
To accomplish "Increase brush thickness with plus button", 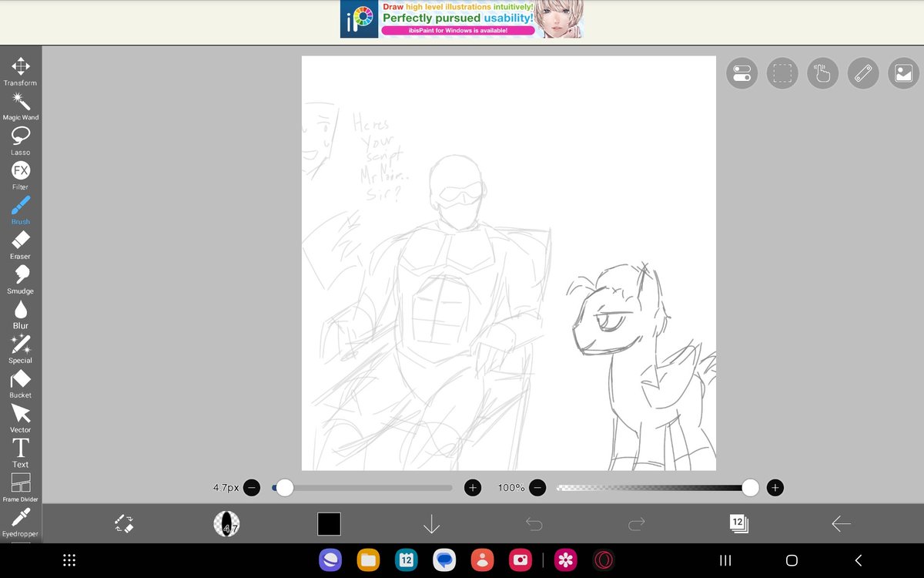I will click(x=473, y=488).
